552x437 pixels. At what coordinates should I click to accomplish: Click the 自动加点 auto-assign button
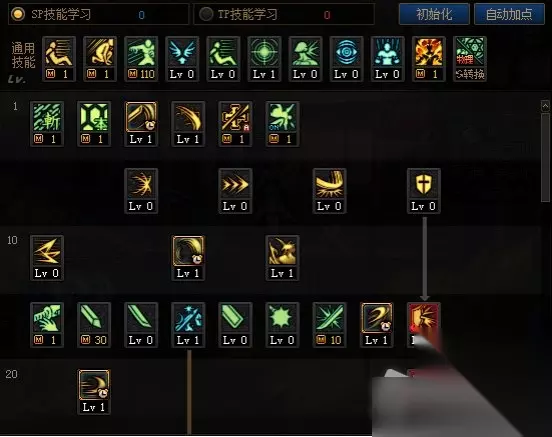509,14
